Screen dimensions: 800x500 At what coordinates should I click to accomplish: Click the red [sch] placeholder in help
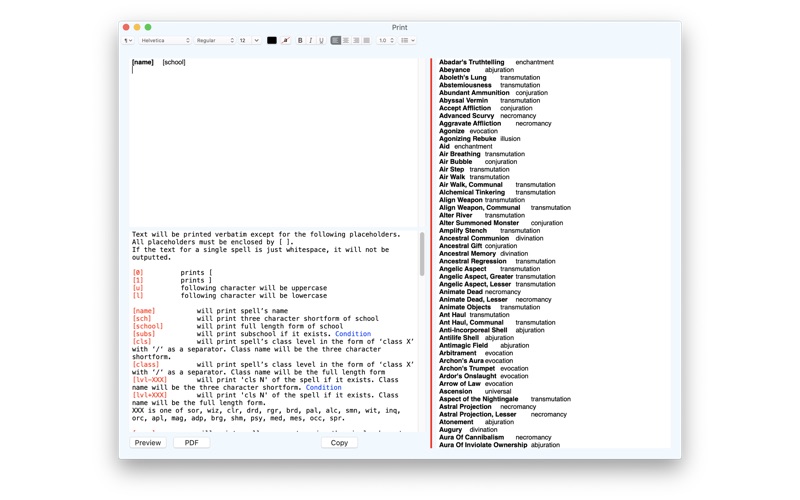[142, 318]
